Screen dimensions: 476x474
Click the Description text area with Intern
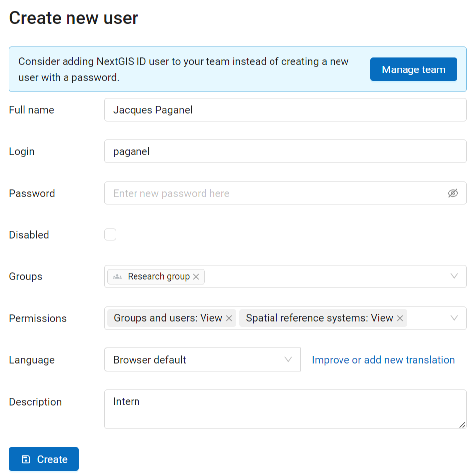point(285,409)
